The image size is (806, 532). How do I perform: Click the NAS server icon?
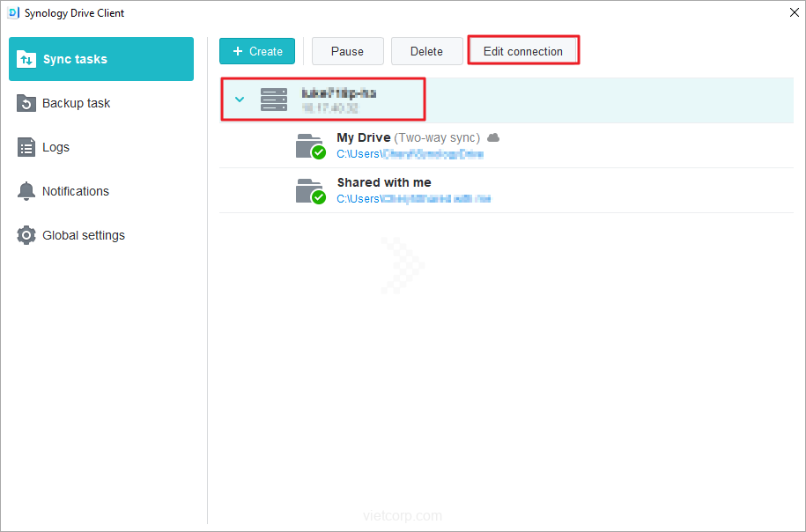point(274,100)
